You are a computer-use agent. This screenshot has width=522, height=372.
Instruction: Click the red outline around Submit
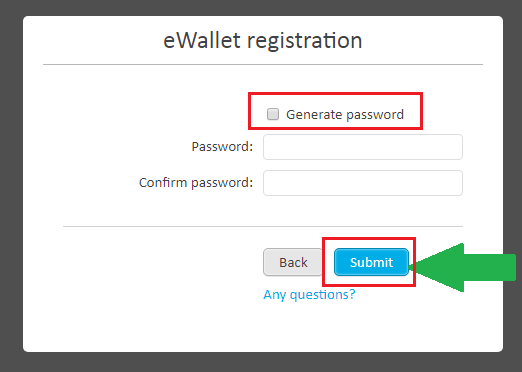369,239
